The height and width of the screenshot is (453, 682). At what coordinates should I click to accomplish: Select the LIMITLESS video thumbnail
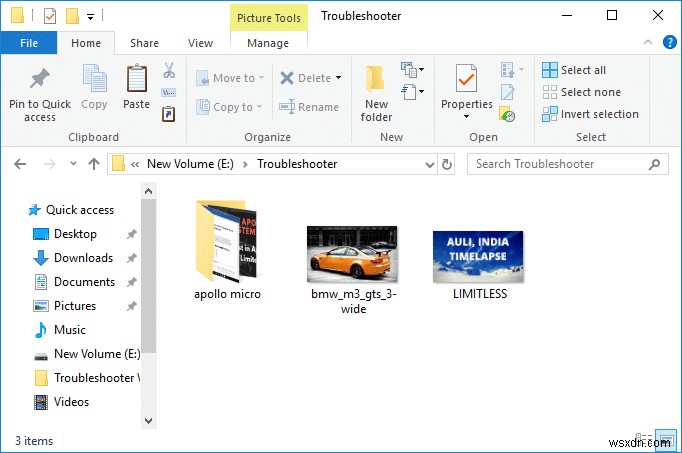tap(479, 265)
